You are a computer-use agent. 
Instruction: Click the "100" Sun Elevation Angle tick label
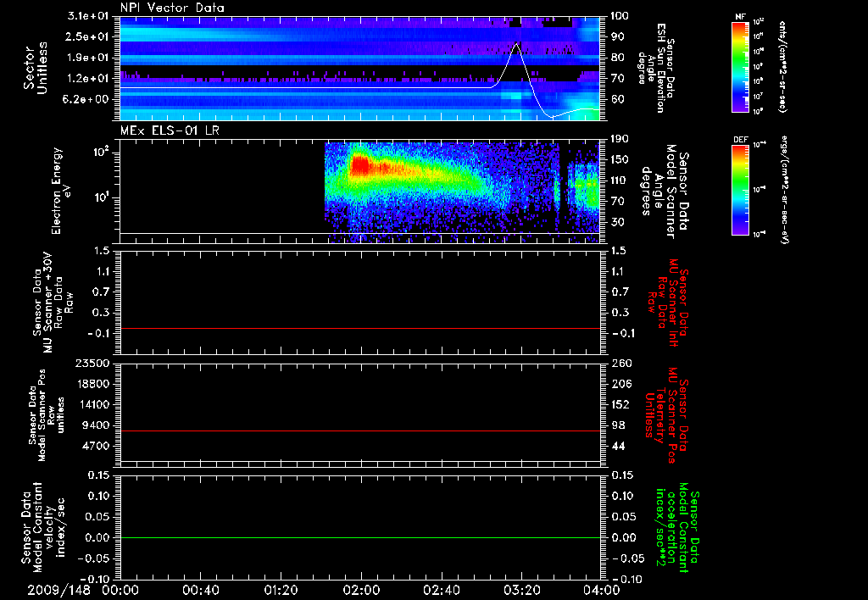(x=620, y=16)
